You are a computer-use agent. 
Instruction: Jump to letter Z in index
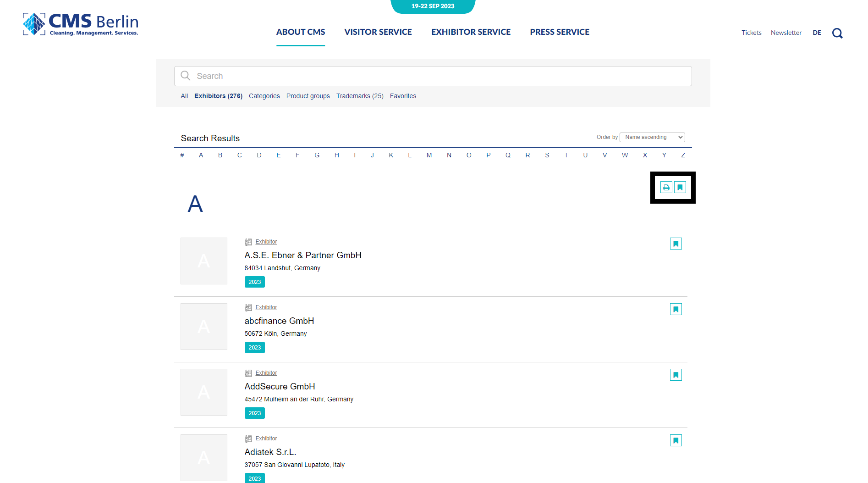683,155
